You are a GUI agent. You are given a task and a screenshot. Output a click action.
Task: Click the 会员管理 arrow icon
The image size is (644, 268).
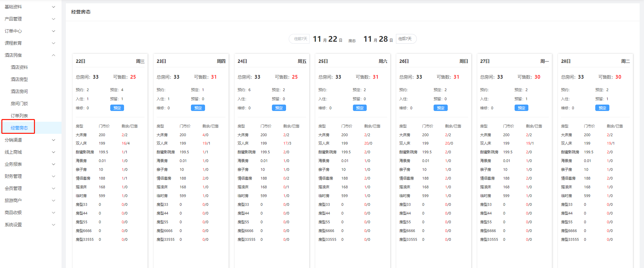[x=53, y=188]
